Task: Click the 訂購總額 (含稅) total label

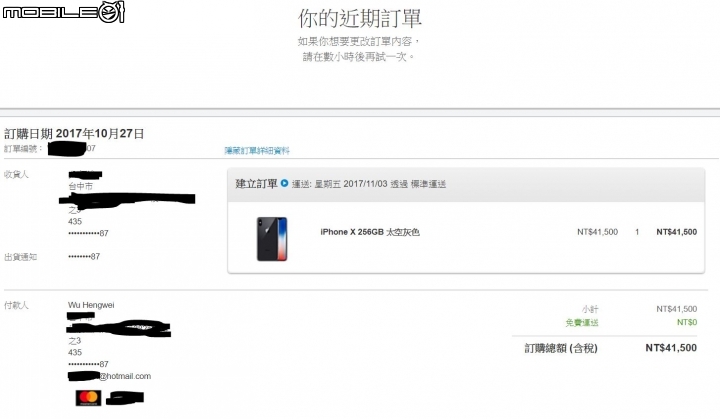Action: tap(561, 348)
